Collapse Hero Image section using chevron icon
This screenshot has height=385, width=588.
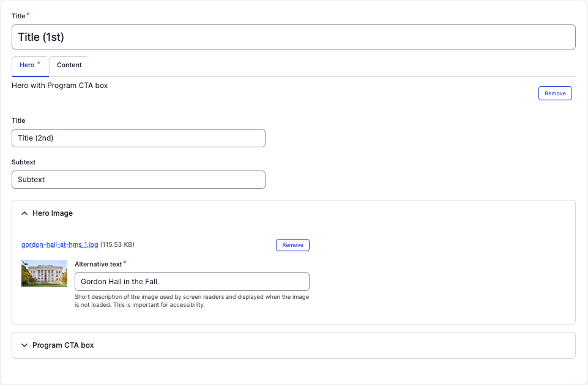tap(24, 213)
